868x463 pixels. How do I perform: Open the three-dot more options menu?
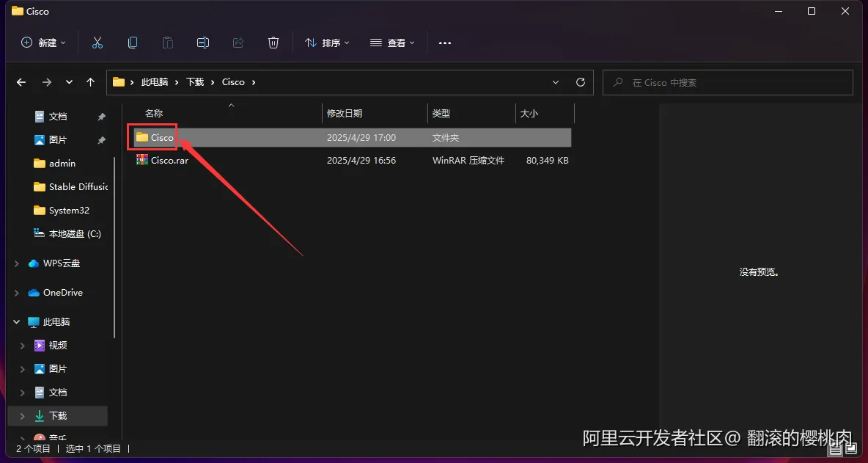(x=445, y=43)
